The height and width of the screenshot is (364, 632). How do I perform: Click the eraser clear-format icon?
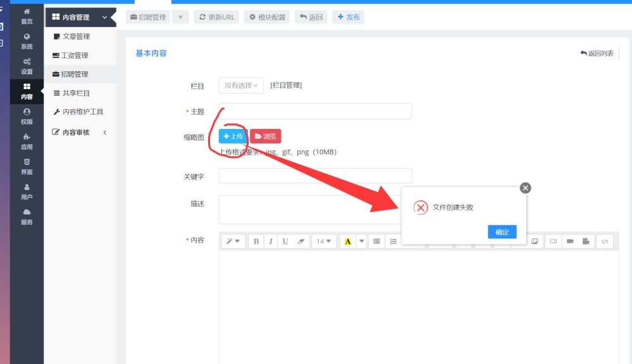(301, 241)
